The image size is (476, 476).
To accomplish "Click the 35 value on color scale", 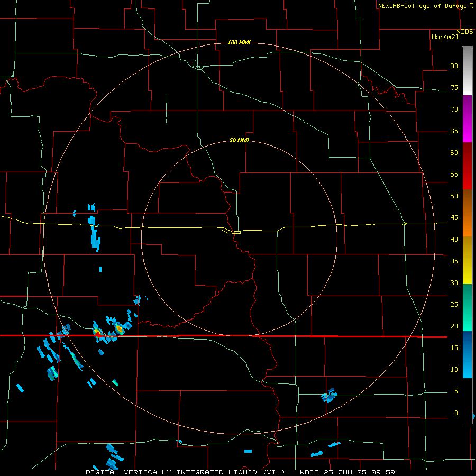I will click(x=454, y=261).
